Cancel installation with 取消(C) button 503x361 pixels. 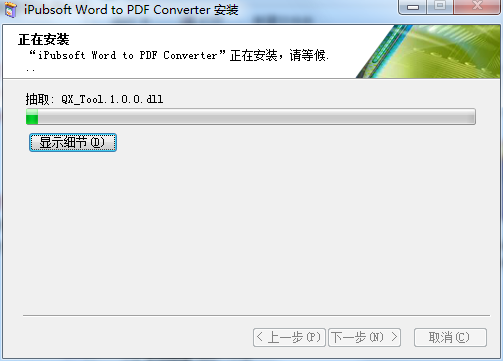(450, 337)
